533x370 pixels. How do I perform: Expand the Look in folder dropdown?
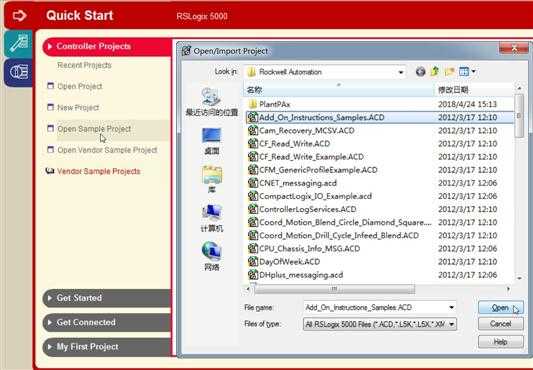click(x=401, y=72)
